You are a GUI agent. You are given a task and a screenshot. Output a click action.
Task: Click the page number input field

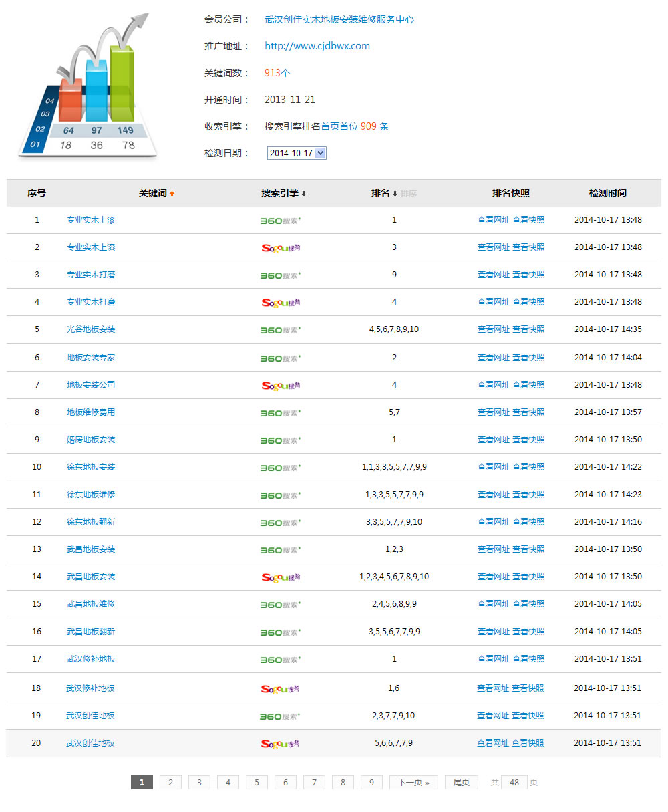(514, 782)
